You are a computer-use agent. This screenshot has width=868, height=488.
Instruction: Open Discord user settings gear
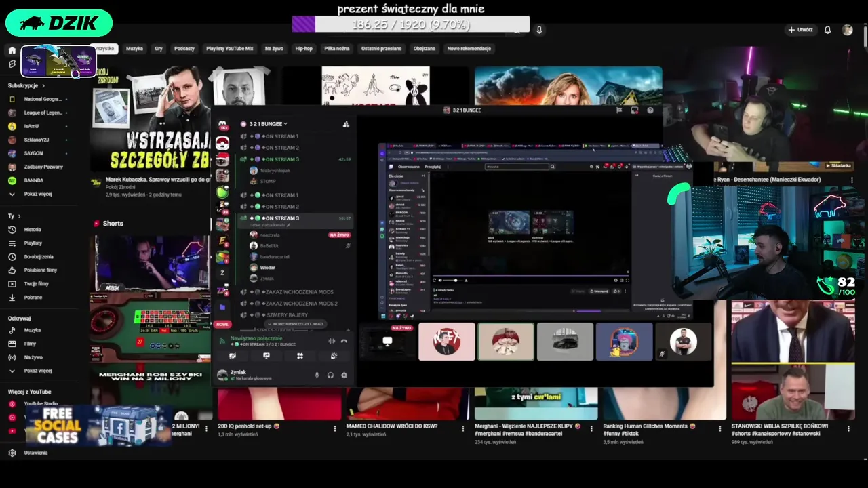click(344, 375)
